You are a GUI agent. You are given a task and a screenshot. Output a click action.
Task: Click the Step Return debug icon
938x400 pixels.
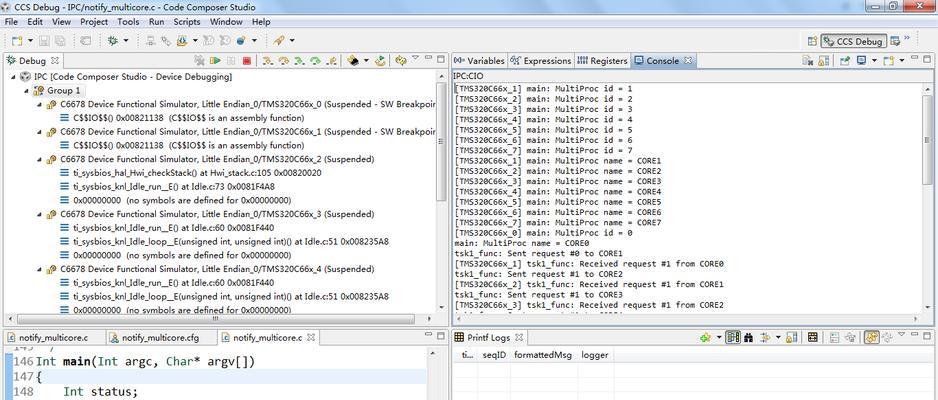[x=331, y=60]
